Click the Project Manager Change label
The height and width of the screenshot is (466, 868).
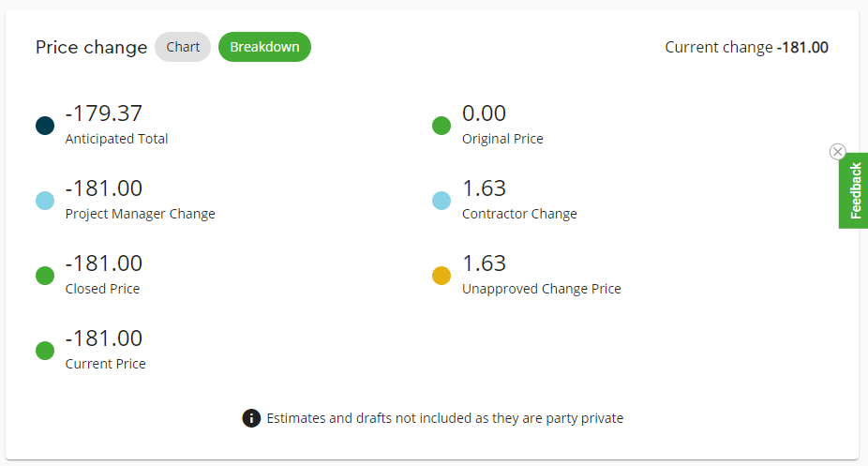point(141,214)
